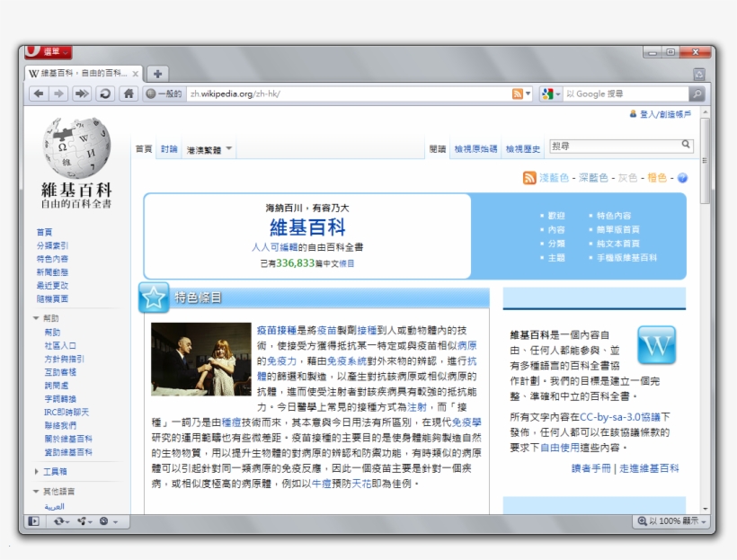Open the Opera Link sync status icon
Screen dimensions: 737x560
tap(61, 521)
